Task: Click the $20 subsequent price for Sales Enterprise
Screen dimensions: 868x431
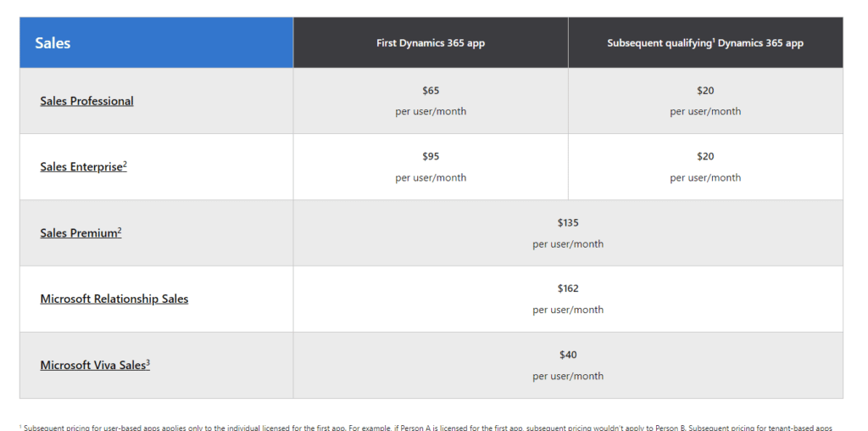Action: point(705,156)
